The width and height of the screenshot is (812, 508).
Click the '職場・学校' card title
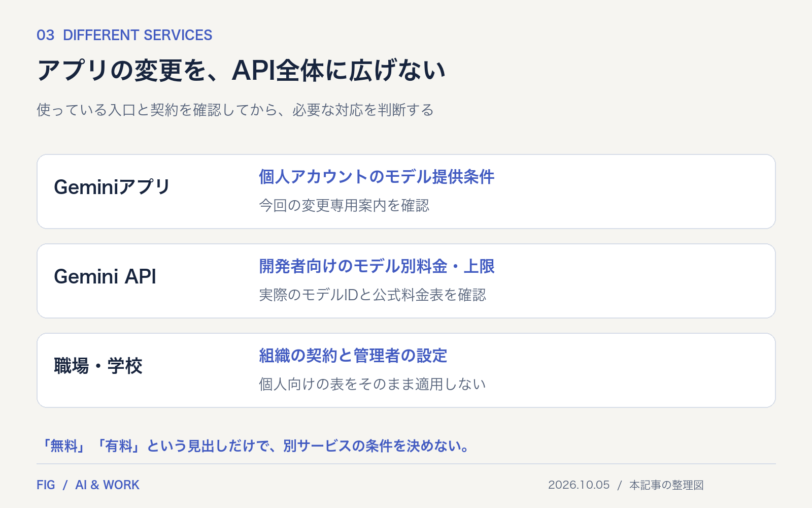coord(98,366)
